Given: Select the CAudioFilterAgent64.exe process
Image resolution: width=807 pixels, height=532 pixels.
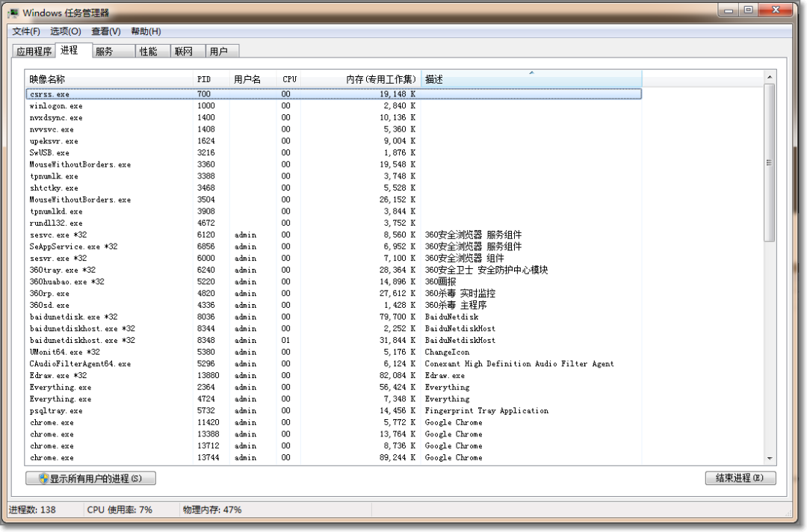Looking at the screenshot, I should click(333, 364).
